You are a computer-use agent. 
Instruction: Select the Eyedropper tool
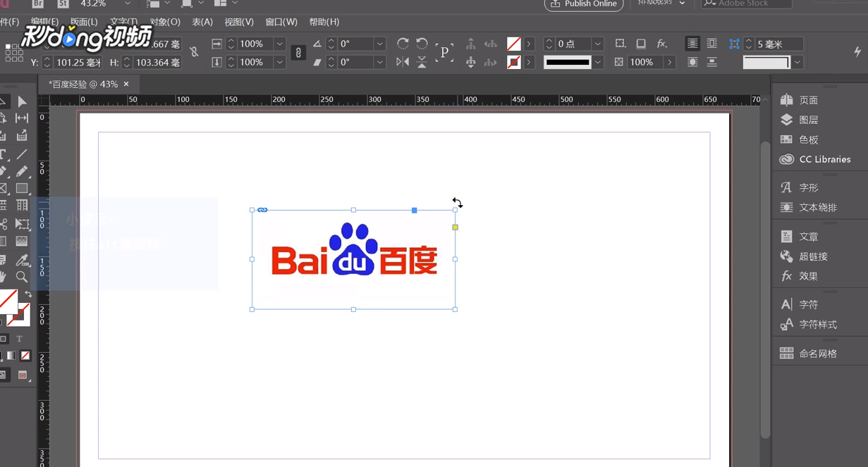tap(22, 261)
